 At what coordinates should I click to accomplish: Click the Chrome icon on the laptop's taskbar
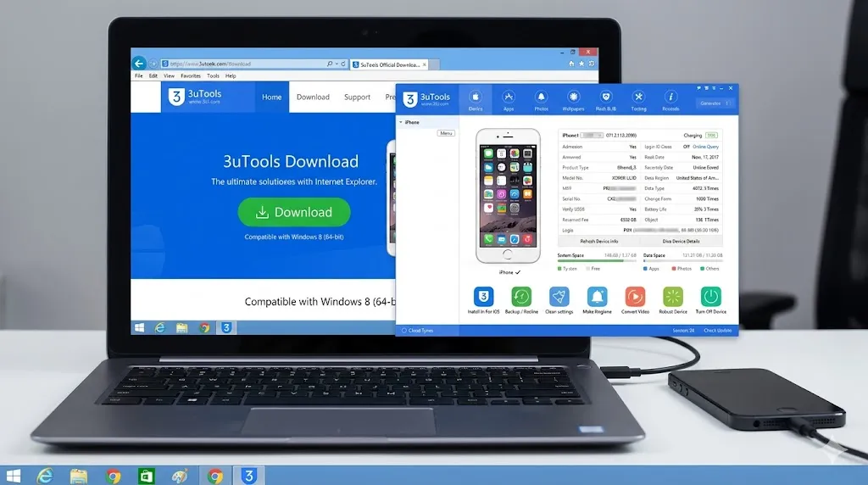(x=204, y=328)
